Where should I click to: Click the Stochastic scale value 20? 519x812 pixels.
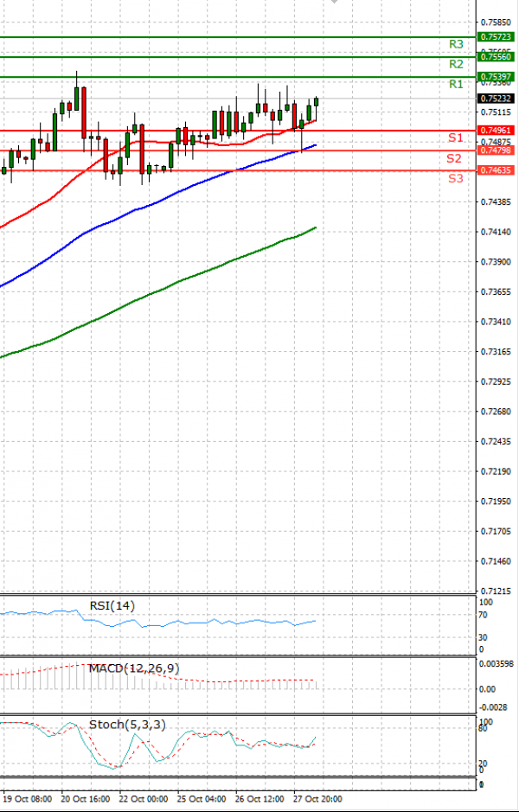pos(484,764)
